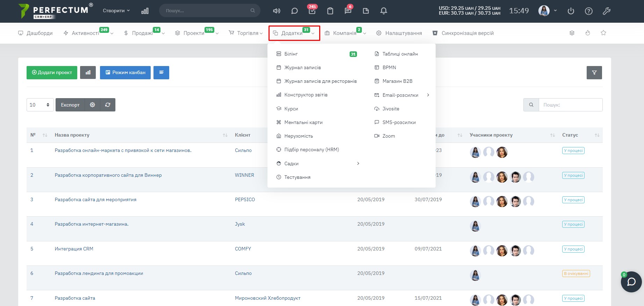Click the table search Пошук field

click(570, 105)
